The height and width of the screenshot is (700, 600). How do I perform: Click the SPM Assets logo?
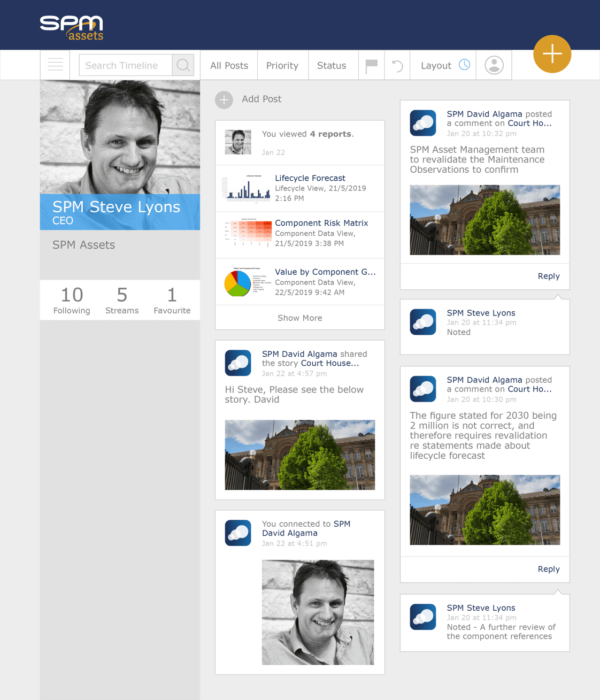pos(72,28)
